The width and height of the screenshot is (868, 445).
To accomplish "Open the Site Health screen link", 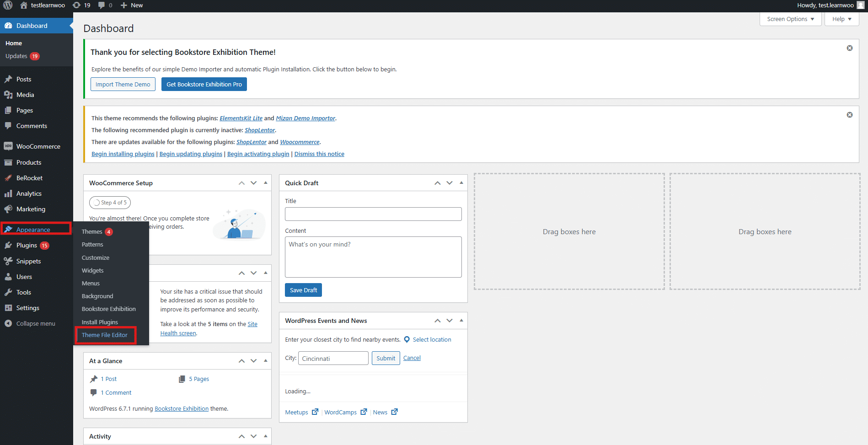I will pos(209,328).
